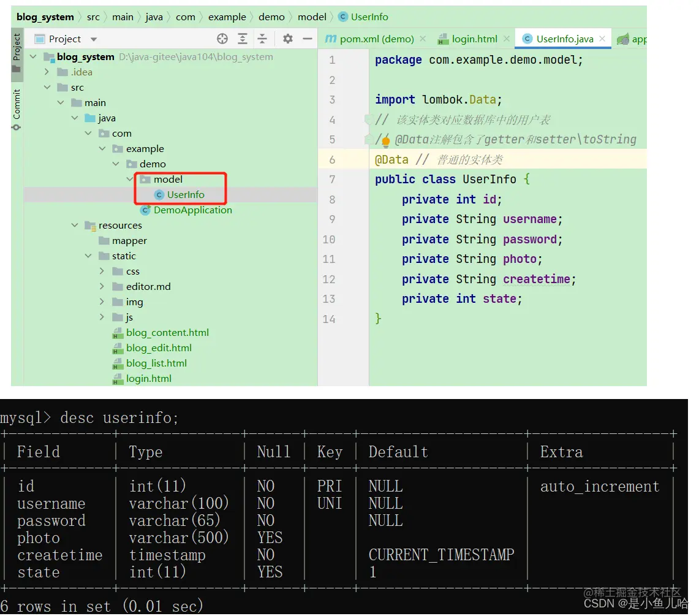
Task: Click the yellow intention bulb on line 5
Action: (385, 141)
